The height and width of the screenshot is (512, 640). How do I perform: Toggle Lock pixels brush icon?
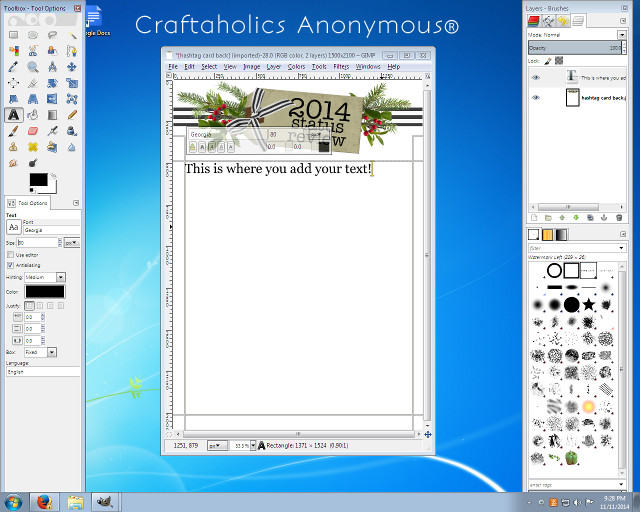(548, 61)
